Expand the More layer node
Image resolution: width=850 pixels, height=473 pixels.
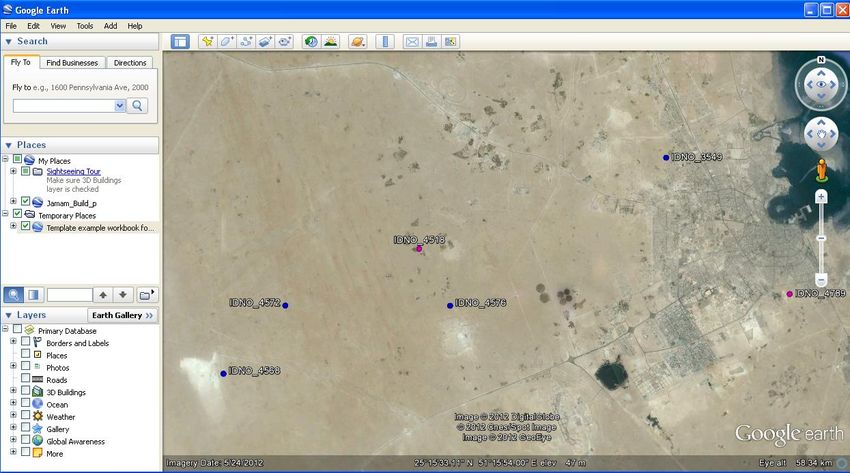[14, 452]
